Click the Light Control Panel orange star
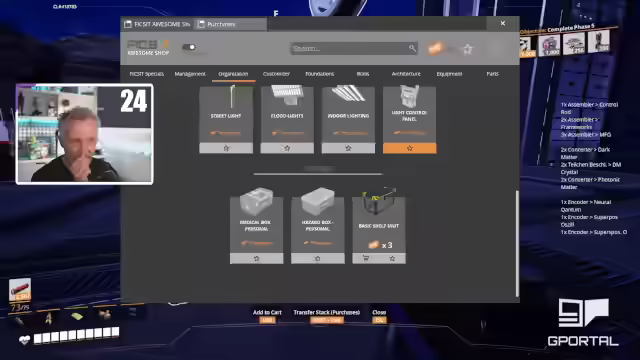This screenshot has width=640, height=360. pyautogui.click(x=409, y=148)
